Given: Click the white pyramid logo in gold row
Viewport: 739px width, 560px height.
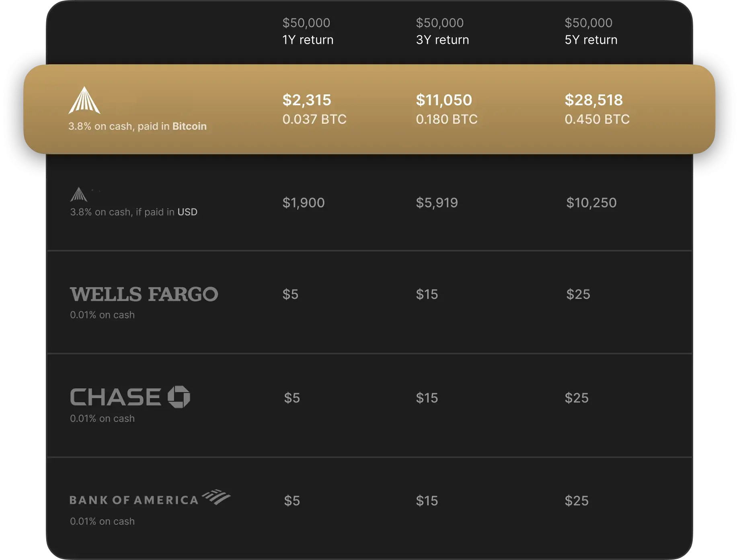Looking at the screenshot, I should [x=84, y=100].
